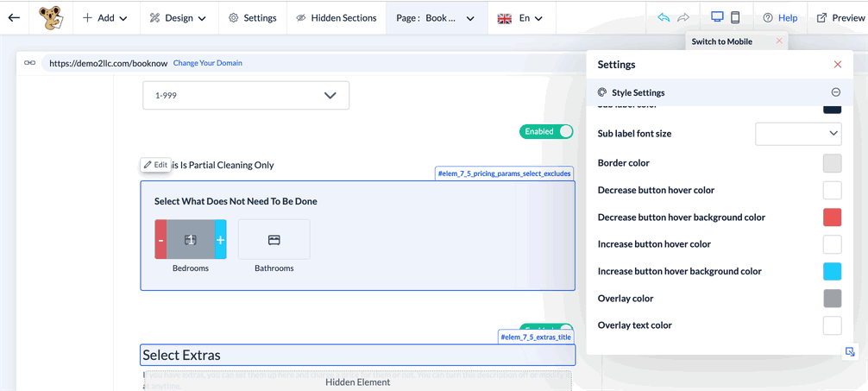Click the Change Your Domain link
The image size is (868, 391).
click(207, 63)
